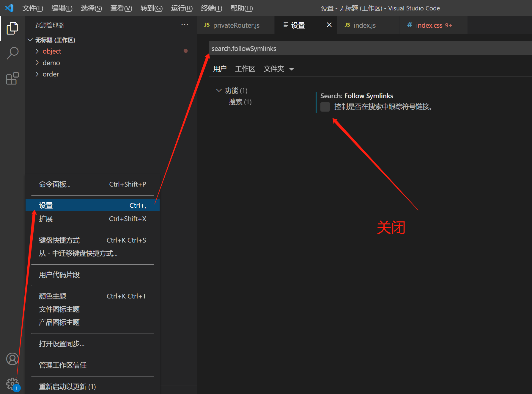Screen dimensions: 532x394
Task: Collapse the 功能 settings section chevron
Action: [219, 90]
